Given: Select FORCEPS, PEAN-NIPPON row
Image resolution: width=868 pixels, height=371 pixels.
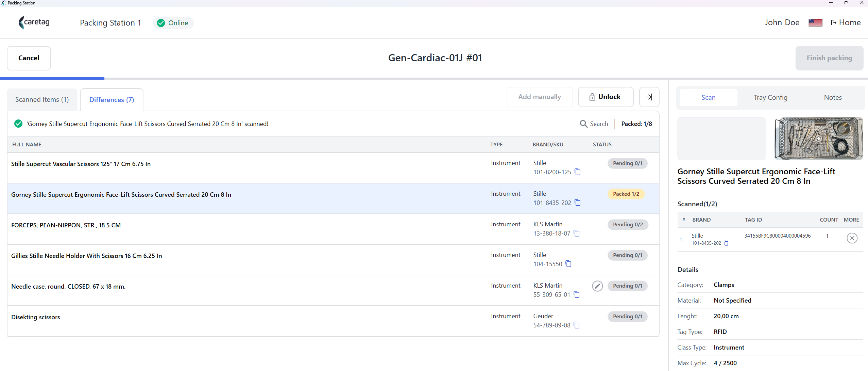Looking at the screenshot, I should pos(333,229).
